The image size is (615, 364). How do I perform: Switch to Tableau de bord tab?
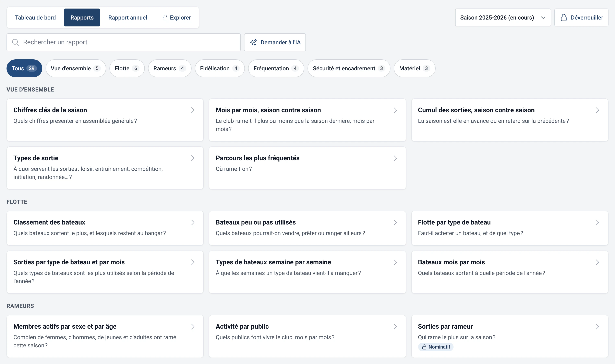pos(35,17)
